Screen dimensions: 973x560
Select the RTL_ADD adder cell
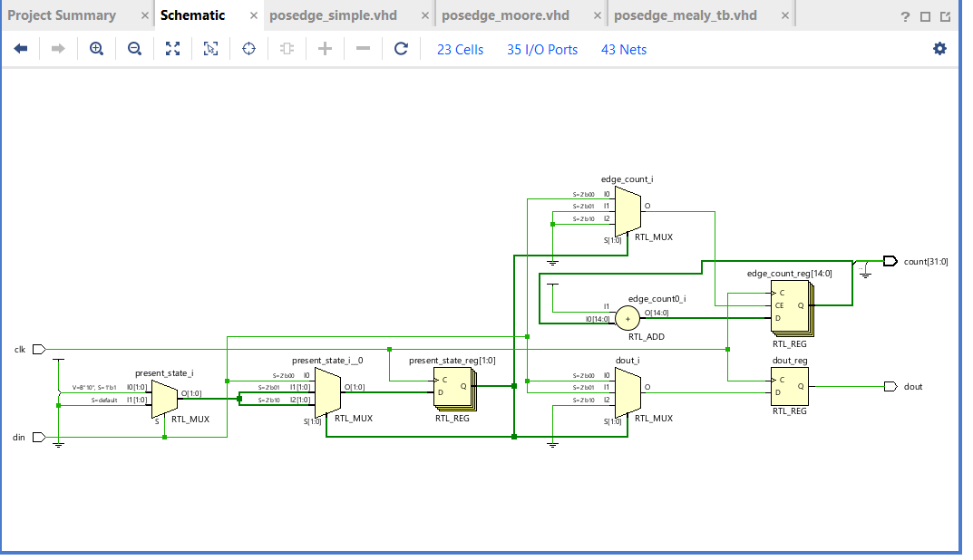coord(628,318)
